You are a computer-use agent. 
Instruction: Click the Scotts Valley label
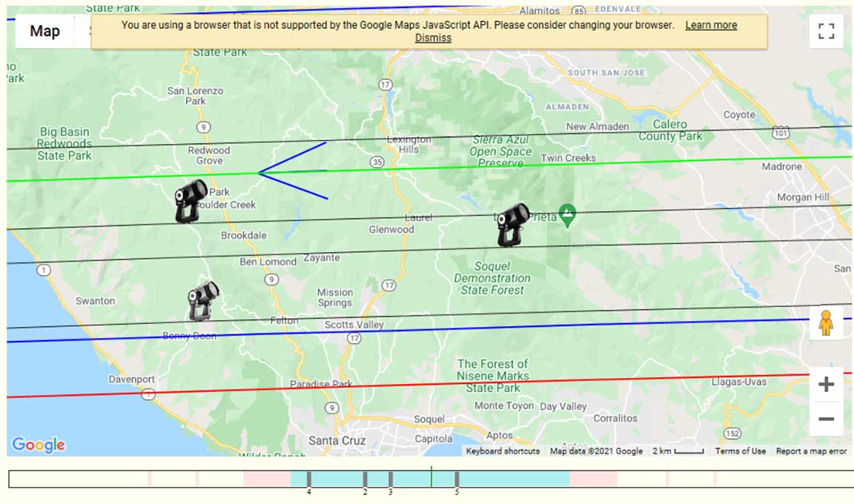click(354, 325)
